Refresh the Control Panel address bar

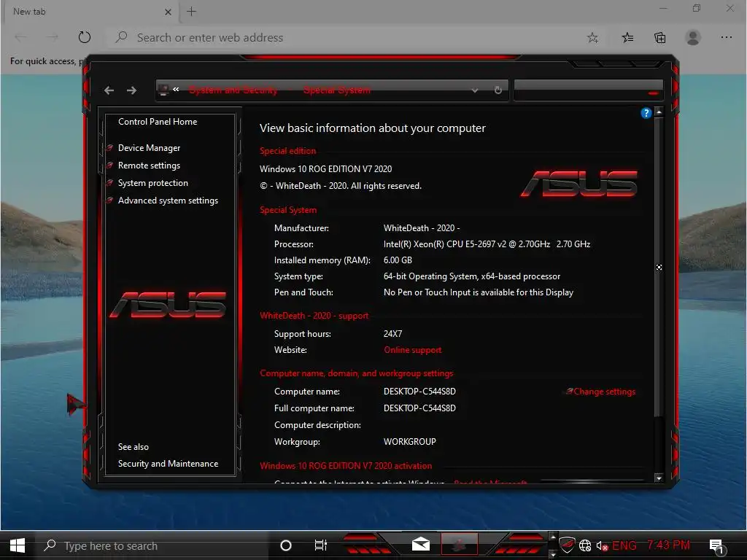(498, 90)
